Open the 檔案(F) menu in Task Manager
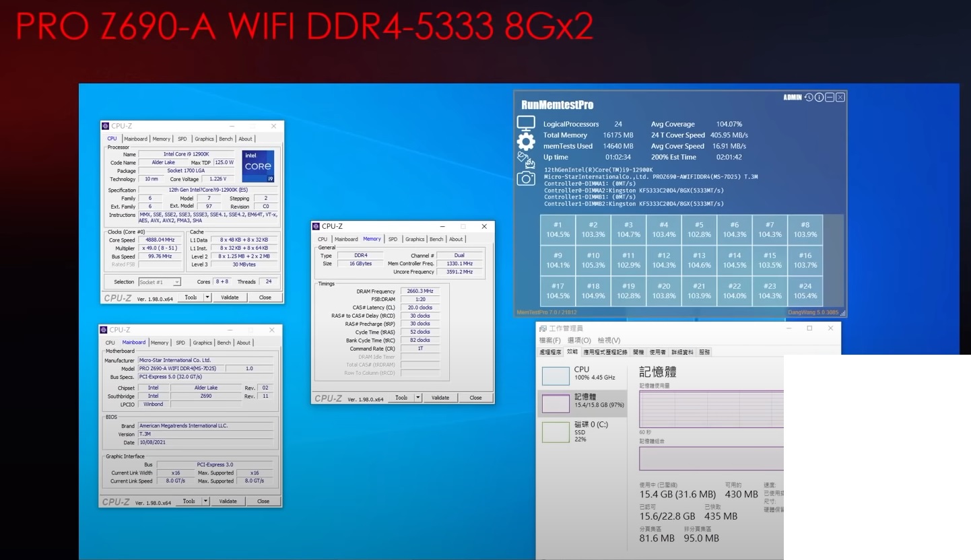Screen dimensions: 971x560 click(550, 341)
